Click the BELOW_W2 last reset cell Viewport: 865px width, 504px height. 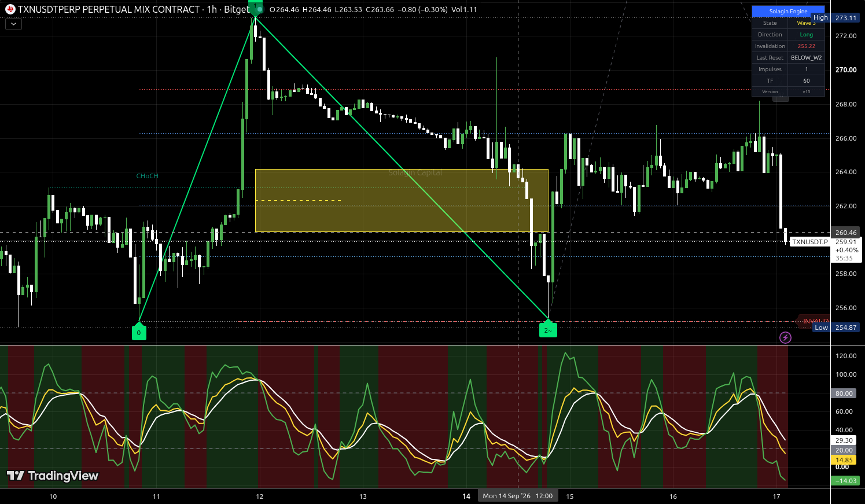coord(806,58)
